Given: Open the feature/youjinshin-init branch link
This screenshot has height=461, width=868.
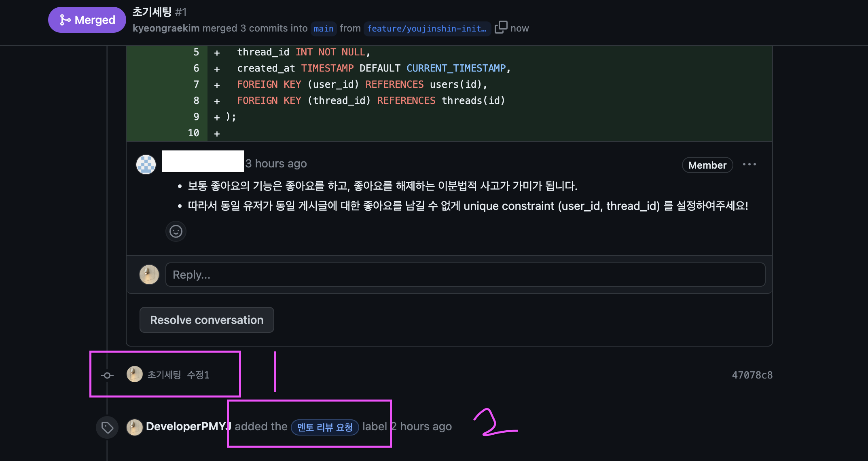Looking at the screenshot, I should pos(427,29).
